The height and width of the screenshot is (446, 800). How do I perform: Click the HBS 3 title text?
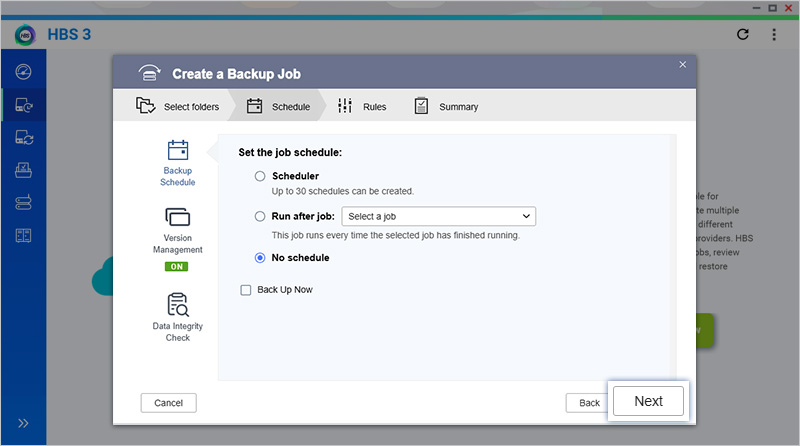coord(69,34)
